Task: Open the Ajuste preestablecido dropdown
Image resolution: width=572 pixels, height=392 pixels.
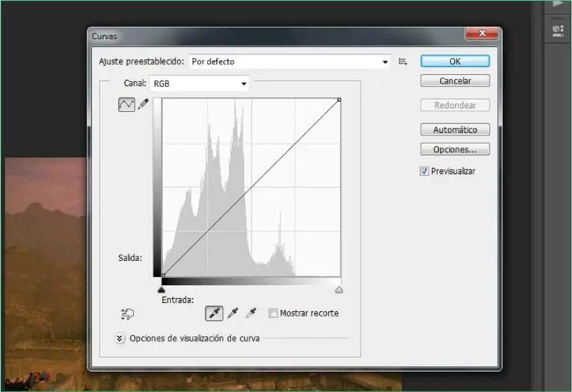Action: (289, 62)
